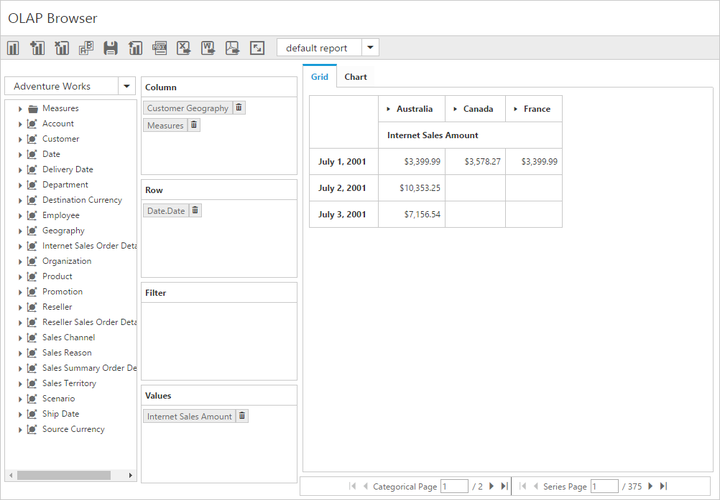The height and width of the screenshot is (500, 720).
Task: Click the New Report toolbar icon
Action: point(14,48)
